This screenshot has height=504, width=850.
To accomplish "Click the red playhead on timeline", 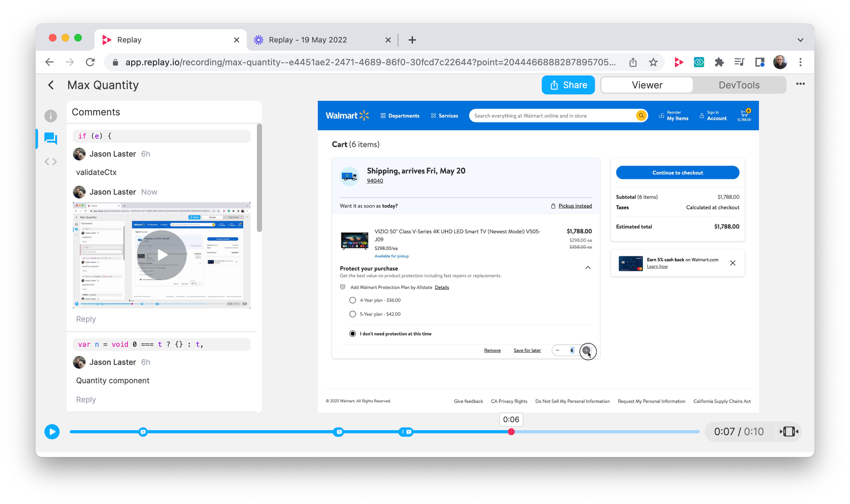I will pyautogui.click(x=511, y=432).
